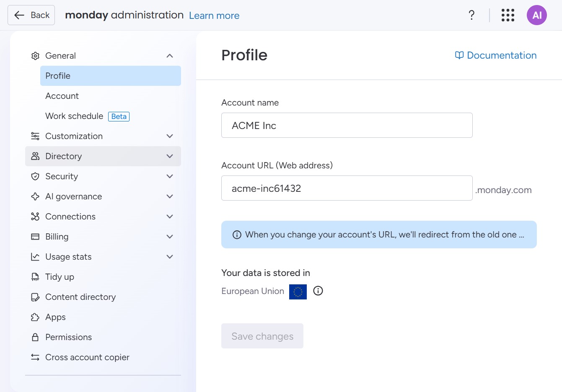Open the Documentation link
This screenshot has height=392, width=562.
point(496,55)
